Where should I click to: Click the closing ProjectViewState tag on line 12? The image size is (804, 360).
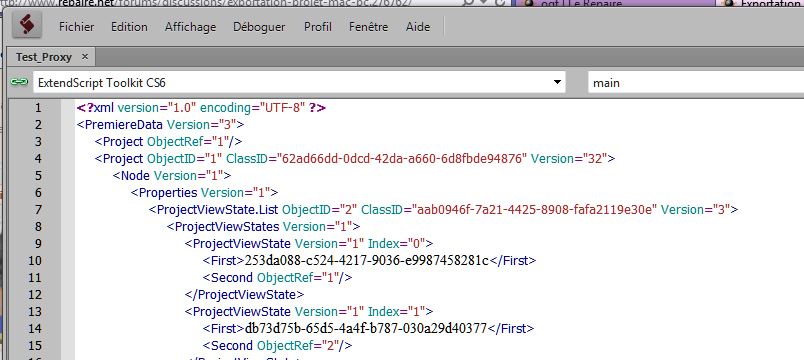pyautogui.click(x=245, y=294)
